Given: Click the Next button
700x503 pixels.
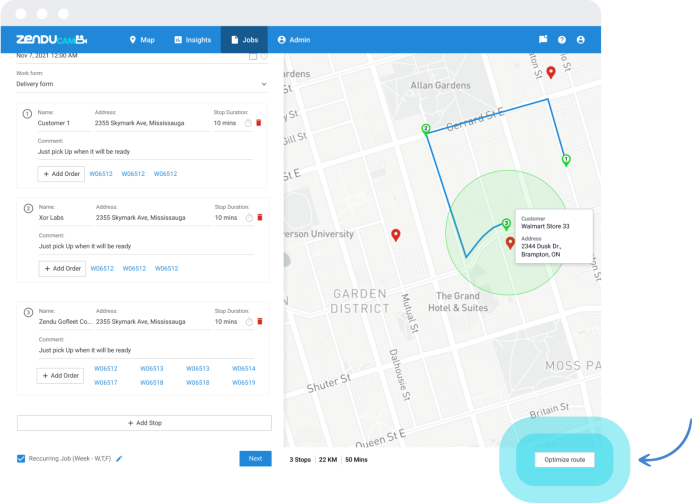Looking at the screenshot, I should 255,458.
